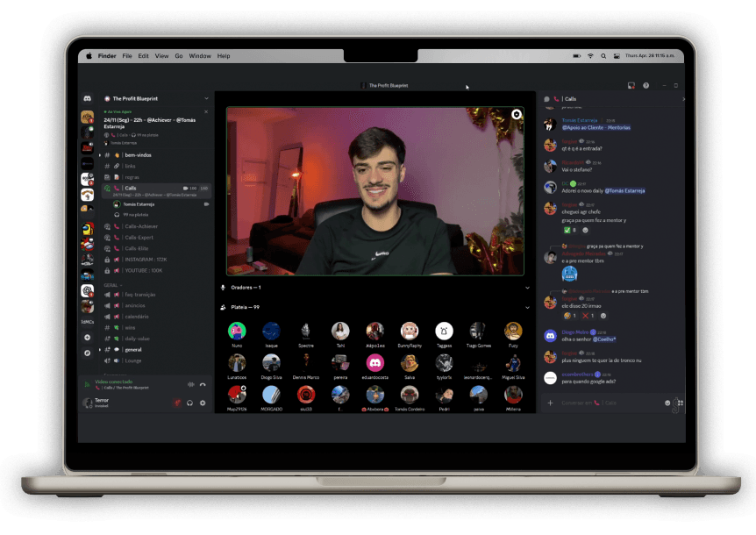756x535 pixels.
Task: Click the plus attachment icon in chat box
Action: [550, 403]
